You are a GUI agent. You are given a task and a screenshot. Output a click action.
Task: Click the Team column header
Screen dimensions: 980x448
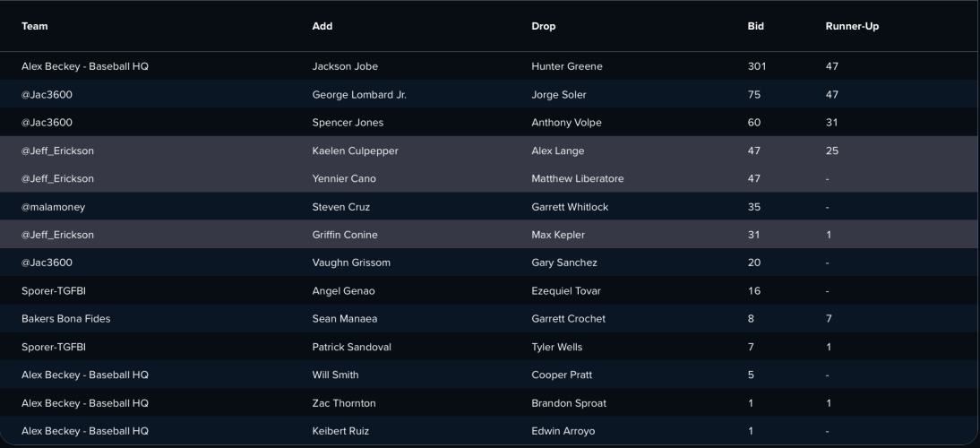34,26
